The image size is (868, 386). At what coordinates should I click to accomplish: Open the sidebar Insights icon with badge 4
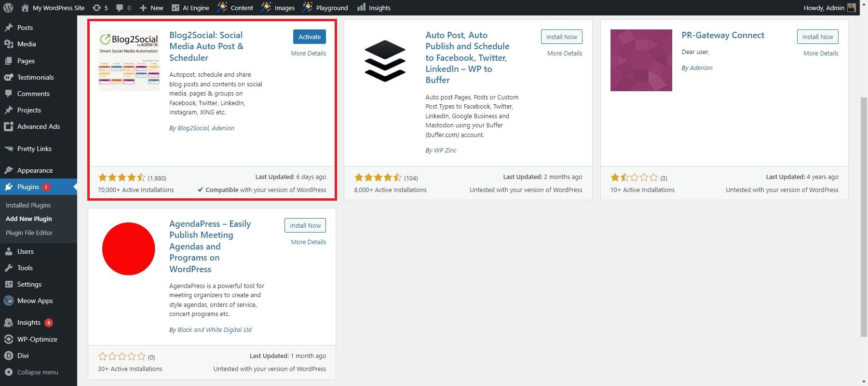pos(9,322)
